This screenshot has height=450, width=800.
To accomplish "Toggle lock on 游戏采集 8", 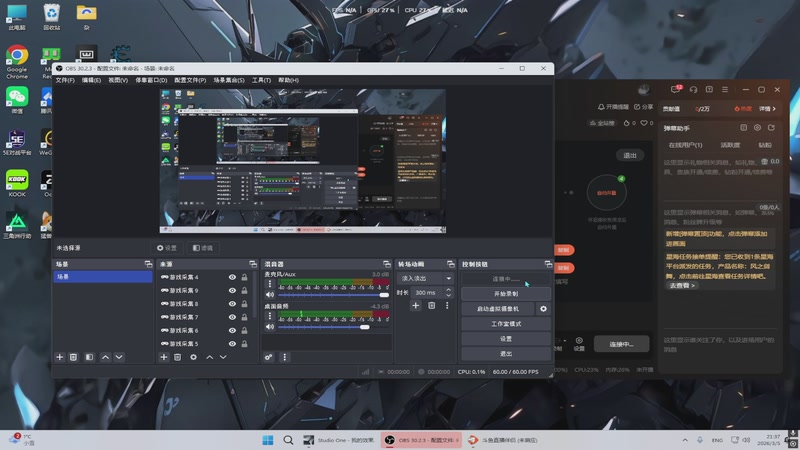I will coord(244,304).
